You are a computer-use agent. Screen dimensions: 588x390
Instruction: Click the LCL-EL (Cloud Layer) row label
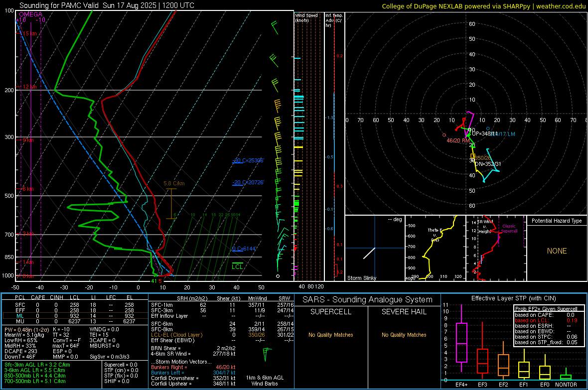[x=176, y=335]
